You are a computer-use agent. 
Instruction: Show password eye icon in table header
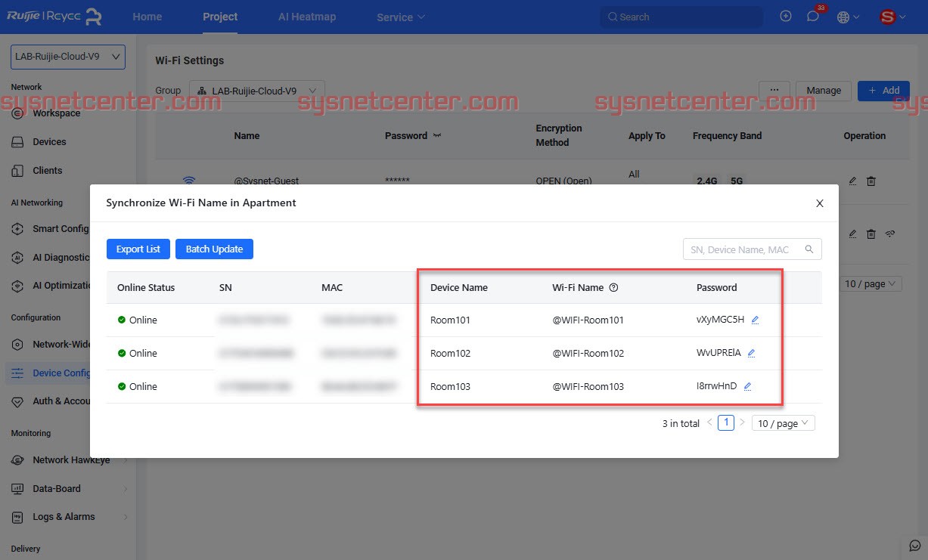pyautogui.click(x=436, y=136)
